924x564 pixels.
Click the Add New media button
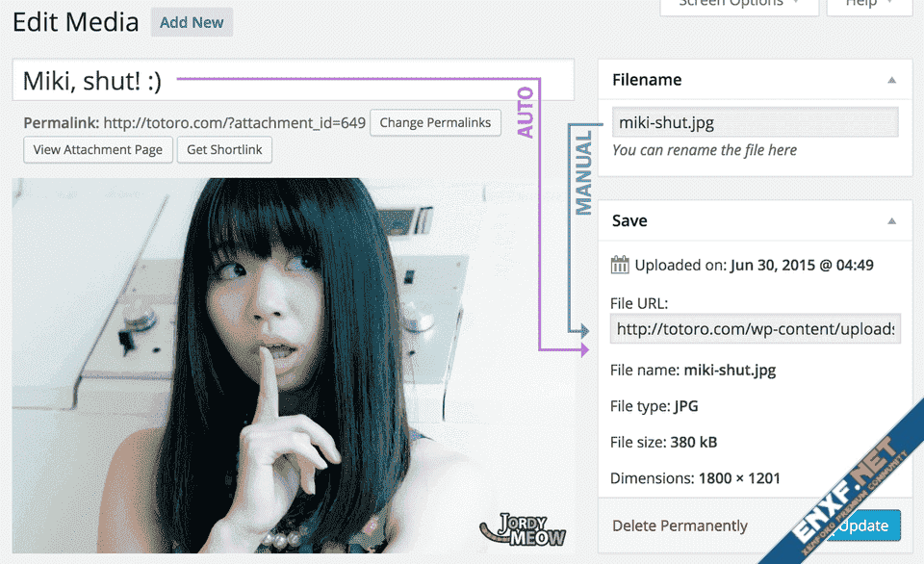coord(192,22)
